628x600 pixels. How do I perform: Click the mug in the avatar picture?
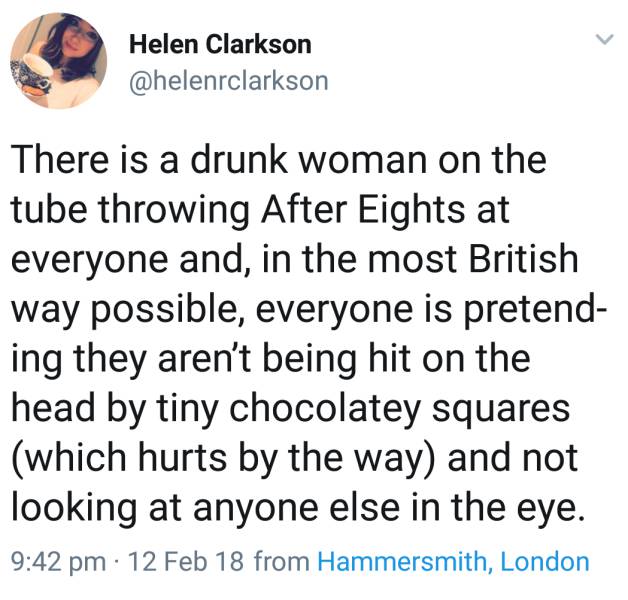point(32,73)
